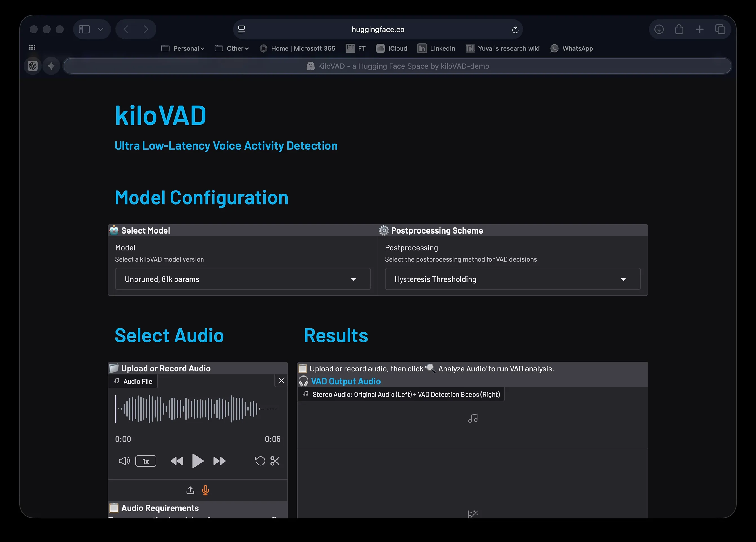Open the apps grid icon
The height and width of the screenshot is (542, 756).
click(x=32, y=47)
